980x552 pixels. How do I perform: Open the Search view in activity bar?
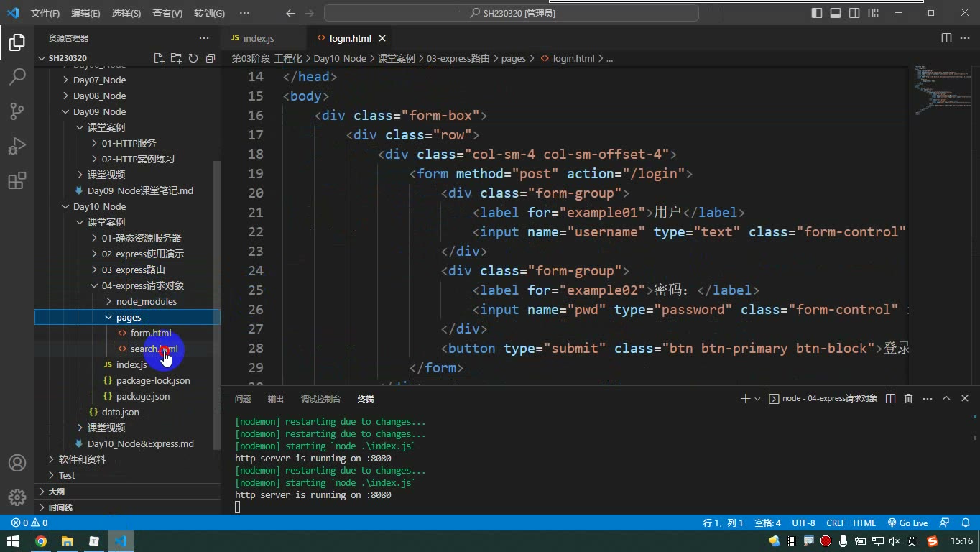[17, 77]
